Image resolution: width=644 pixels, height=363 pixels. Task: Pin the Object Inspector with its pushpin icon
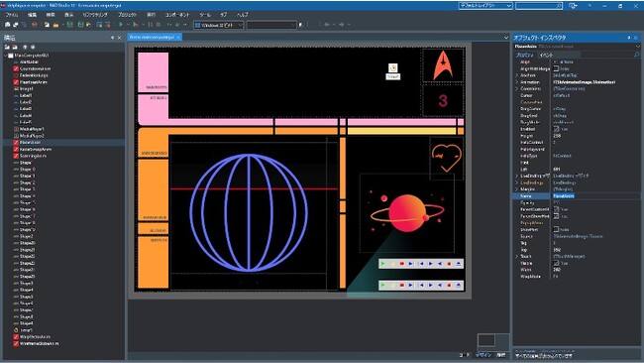[629, 38]
